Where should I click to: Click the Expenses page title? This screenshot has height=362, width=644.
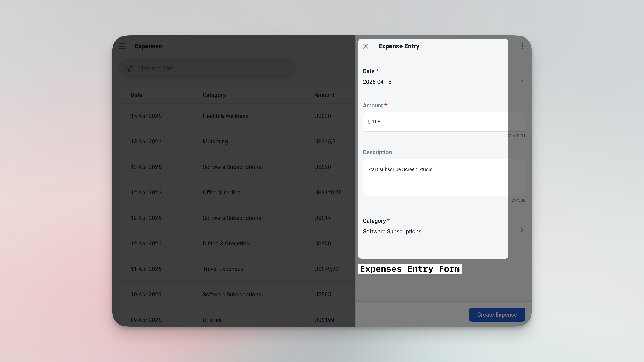coord(148,46)
